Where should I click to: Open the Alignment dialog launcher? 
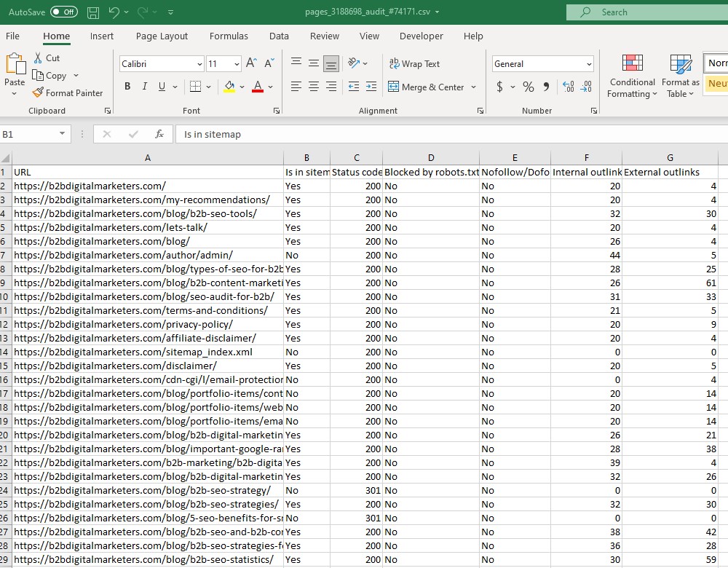(480, 111)
